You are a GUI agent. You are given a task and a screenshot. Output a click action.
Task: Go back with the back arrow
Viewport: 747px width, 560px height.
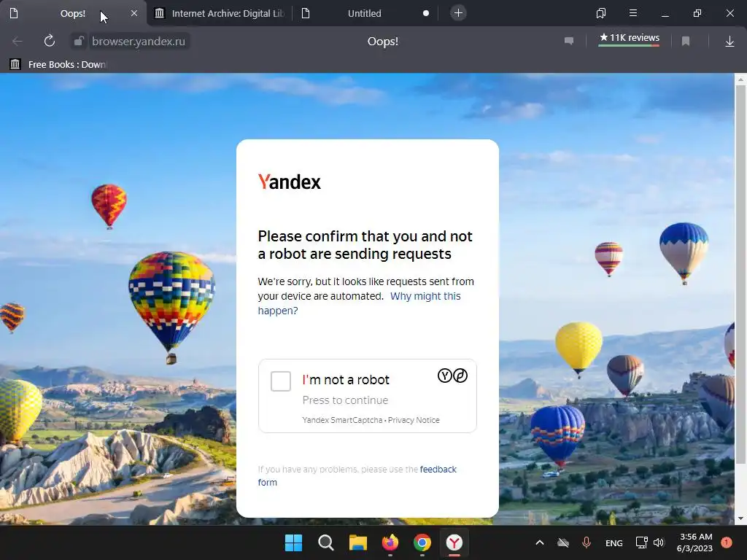tap(18, 42)
